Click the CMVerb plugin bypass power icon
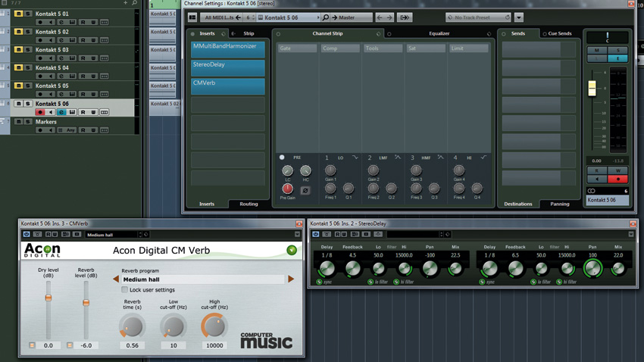 click(x=27, y=234)
